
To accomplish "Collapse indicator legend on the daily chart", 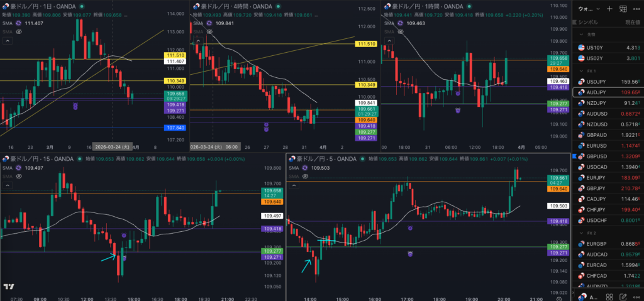I will click(6, 40).
